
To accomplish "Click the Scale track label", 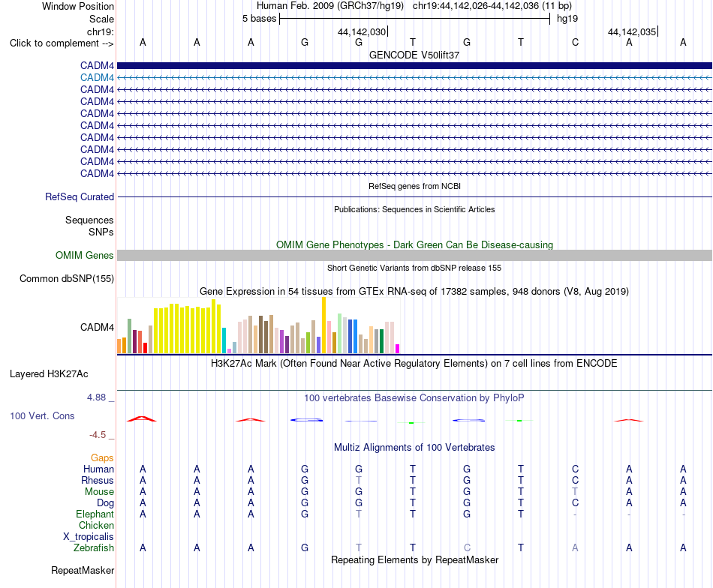I will click(x=101, y=19).
